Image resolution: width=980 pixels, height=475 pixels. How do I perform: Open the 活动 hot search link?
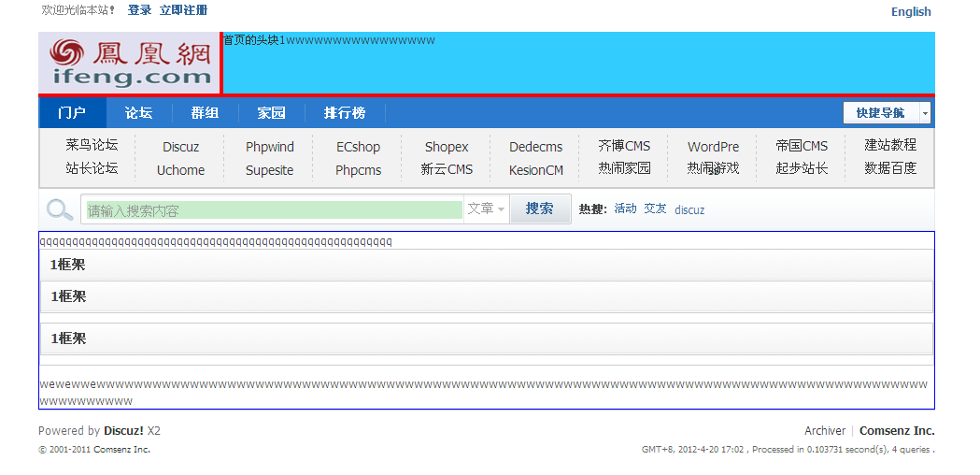click(x=625, y=209)
